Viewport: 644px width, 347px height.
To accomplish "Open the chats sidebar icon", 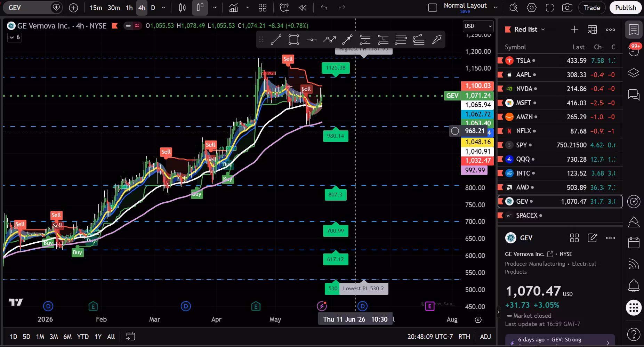I will coord(634,95).
